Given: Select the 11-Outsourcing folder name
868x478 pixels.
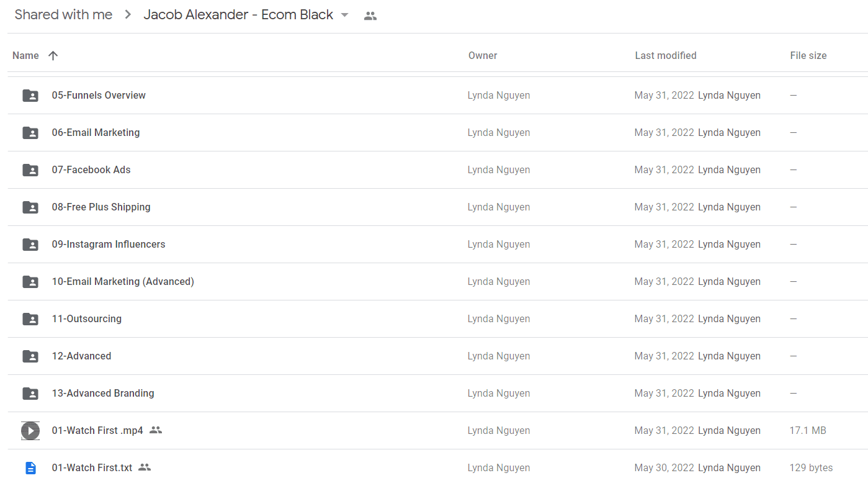Looking at the screenshot, I should pyautogui.click(x=87, y=318).
